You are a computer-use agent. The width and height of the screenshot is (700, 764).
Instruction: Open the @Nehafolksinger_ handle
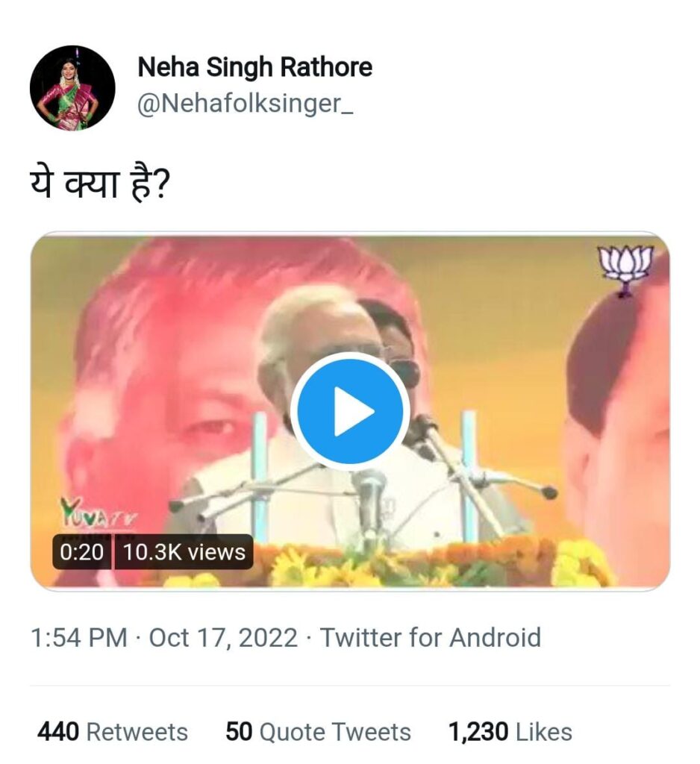point(246,104)
